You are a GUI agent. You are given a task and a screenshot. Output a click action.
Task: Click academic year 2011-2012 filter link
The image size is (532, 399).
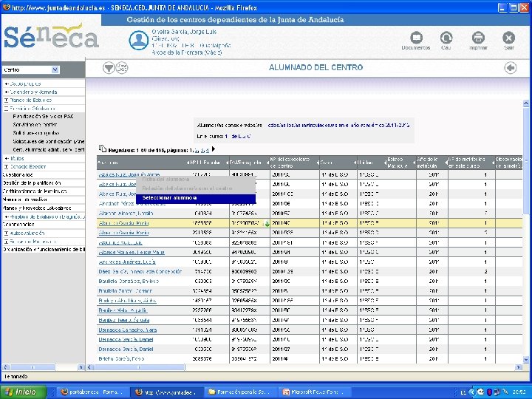point(338,126)
